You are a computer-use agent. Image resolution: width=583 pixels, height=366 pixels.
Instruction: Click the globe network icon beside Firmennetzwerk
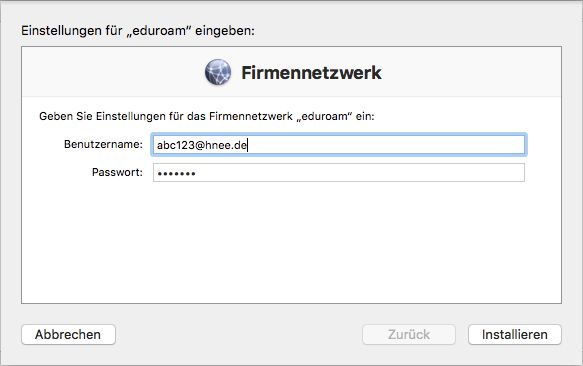218,72
